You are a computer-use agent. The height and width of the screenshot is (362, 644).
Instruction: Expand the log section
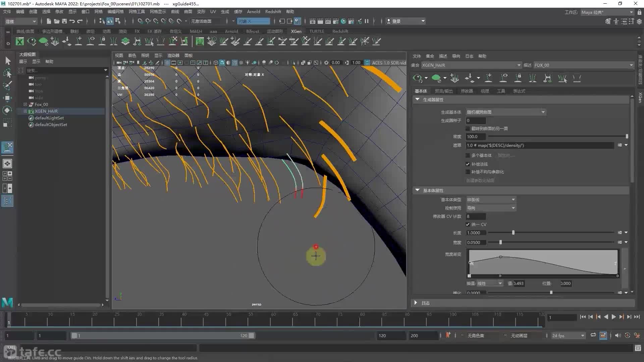pos(416,303)
